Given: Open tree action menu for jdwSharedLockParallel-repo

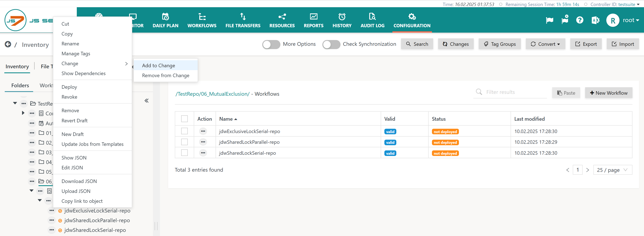Looking at the screenshot, I should [x=51, y=220].
